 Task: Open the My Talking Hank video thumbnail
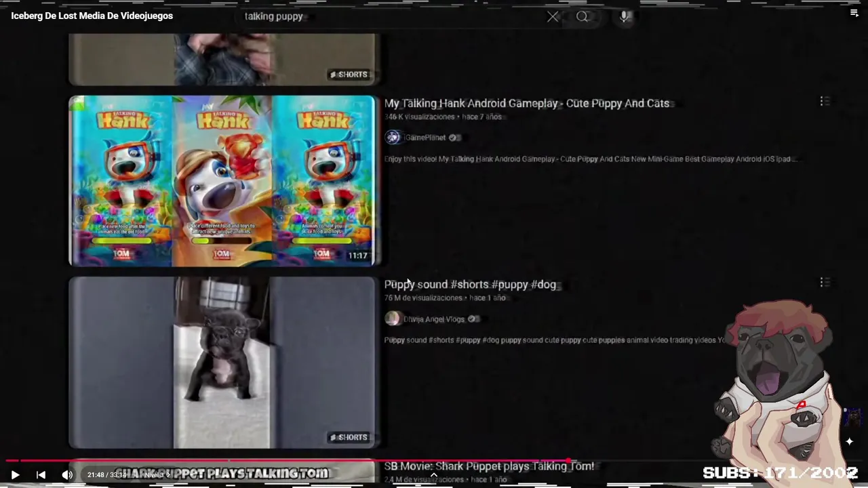[222, 180]
